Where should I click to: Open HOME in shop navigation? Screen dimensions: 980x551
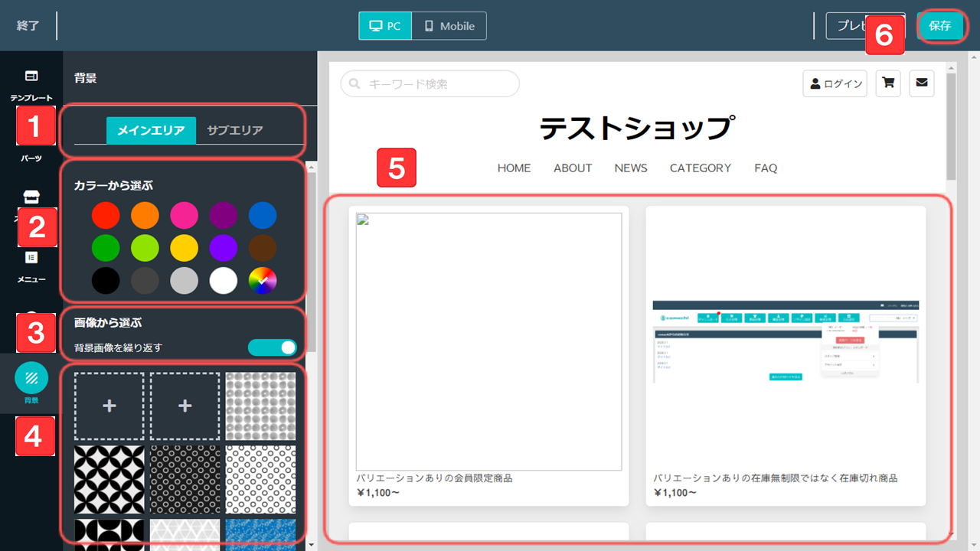514,168
